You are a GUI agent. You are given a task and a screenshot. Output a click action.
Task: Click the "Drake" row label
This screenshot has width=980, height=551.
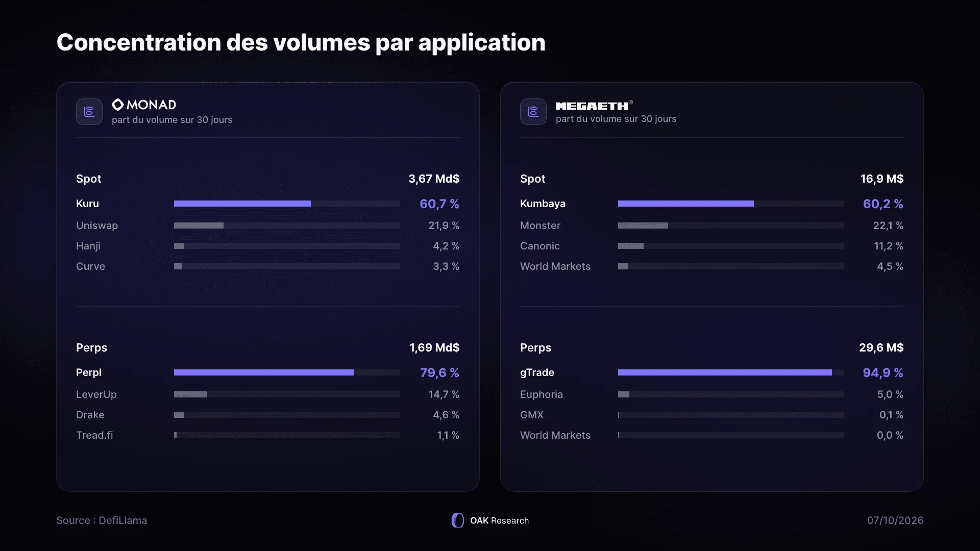coord(90,415)
